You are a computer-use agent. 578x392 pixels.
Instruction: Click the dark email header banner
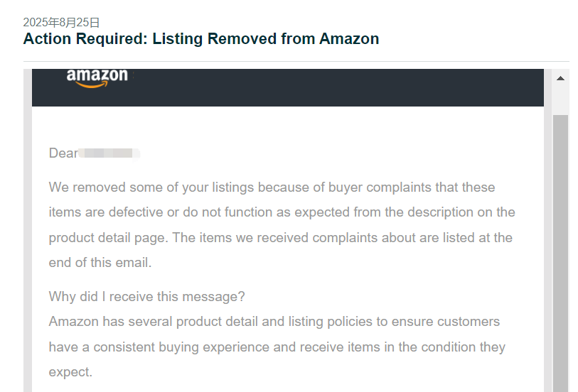coord(287,87)
